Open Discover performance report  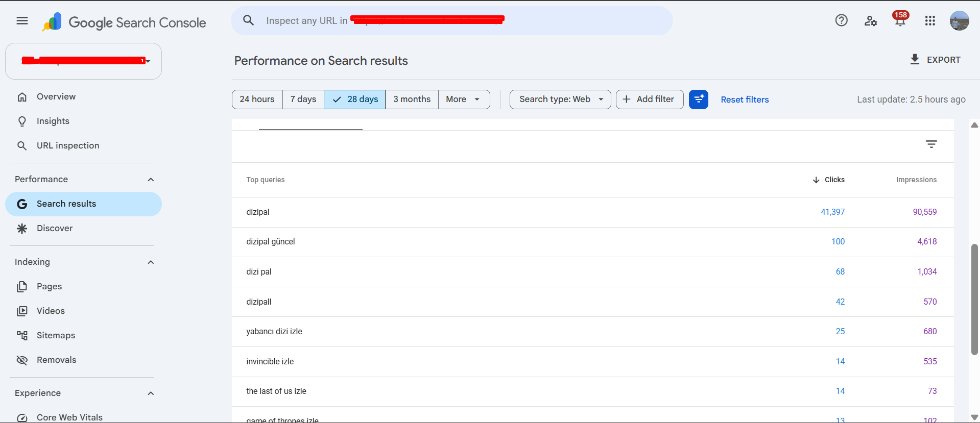tap(83, 229)
